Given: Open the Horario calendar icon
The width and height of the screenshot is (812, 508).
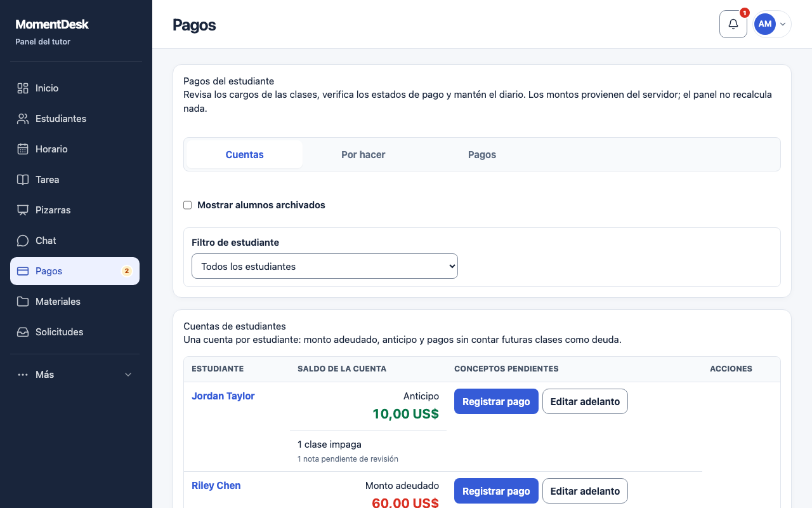Looking at the screenshot, I should [23, 149].
